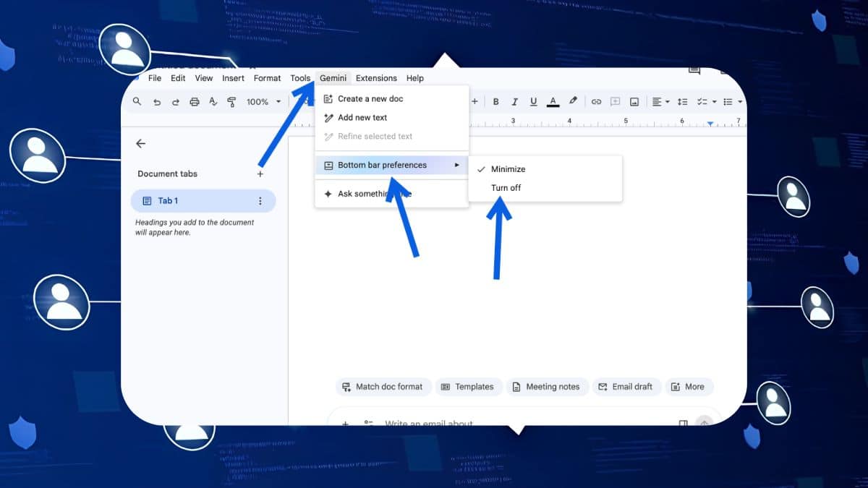Image resolution: width=868 pixels, height=488 pixels.
Task: Select Tab 1 in sidebar
Action: [203, 201]
